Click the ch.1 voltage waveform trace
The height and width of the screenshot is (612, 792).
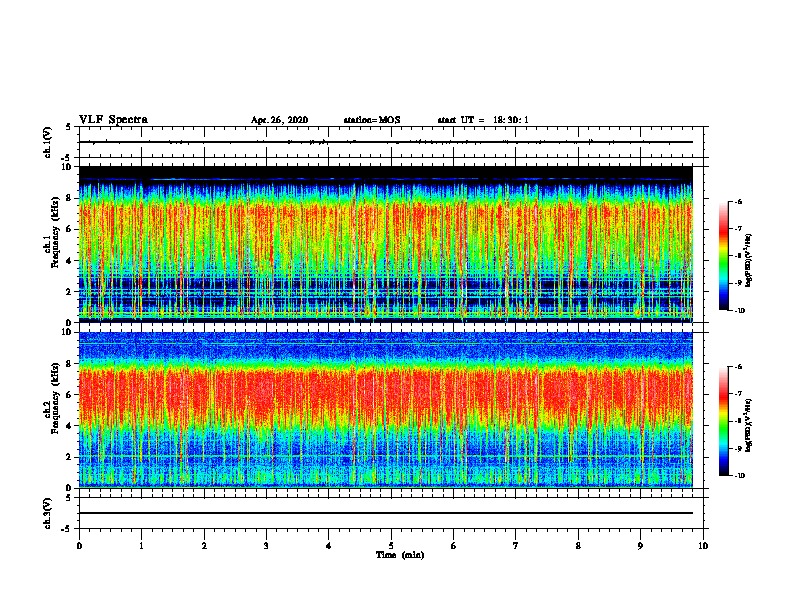pos(386,142)
